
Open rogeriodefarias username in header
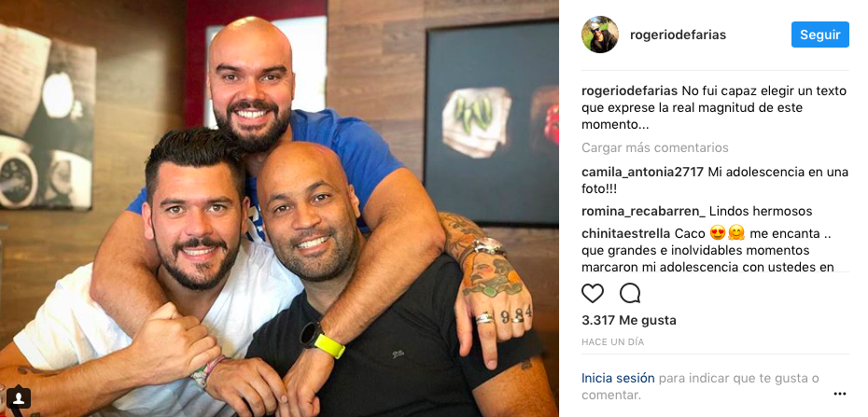pyautogui.click(x=678, y=35)
